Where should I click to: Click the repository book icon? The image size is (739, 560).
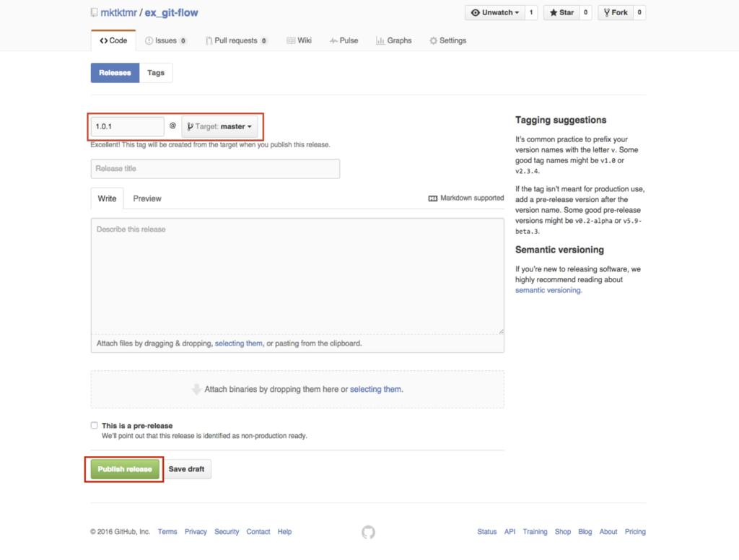95,13
